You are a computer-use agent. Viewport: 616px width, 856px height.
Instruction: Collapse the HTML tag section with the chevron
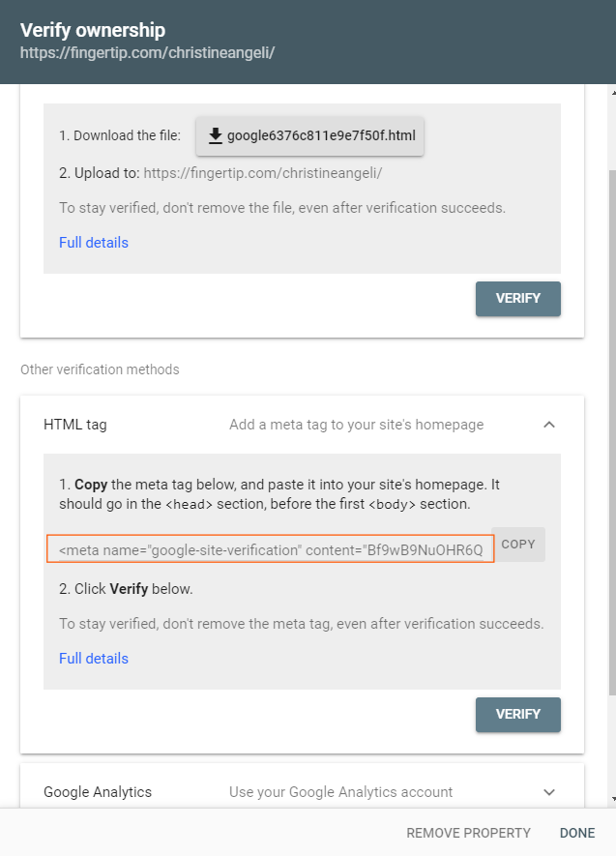tap(549, 425)
